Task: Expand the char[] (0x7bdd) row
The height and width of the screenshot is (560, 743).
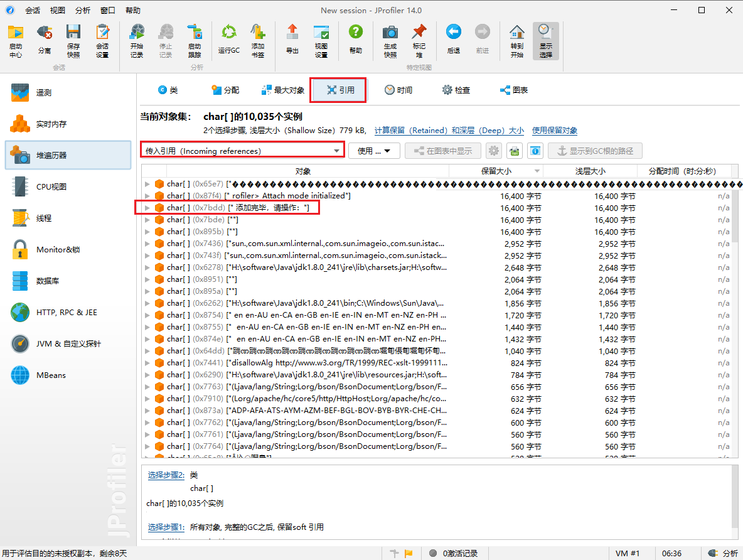Action: (x=147, y=208)
